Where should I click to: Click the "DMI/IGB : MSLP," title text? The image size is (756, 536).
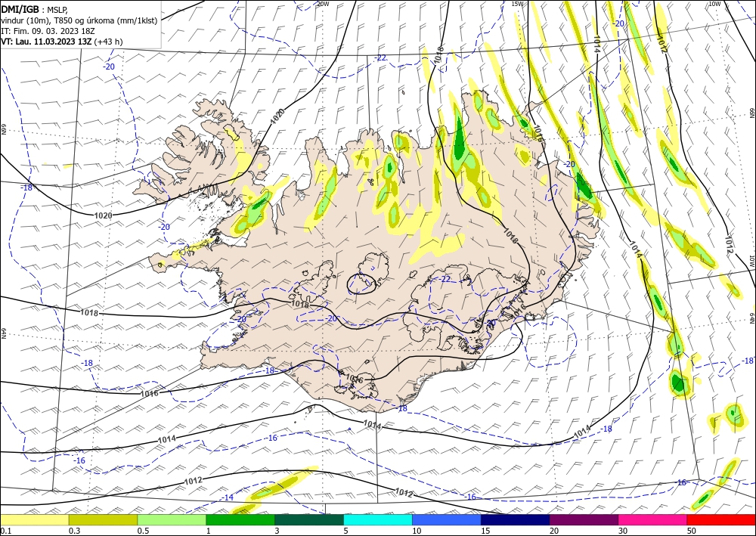35,9
